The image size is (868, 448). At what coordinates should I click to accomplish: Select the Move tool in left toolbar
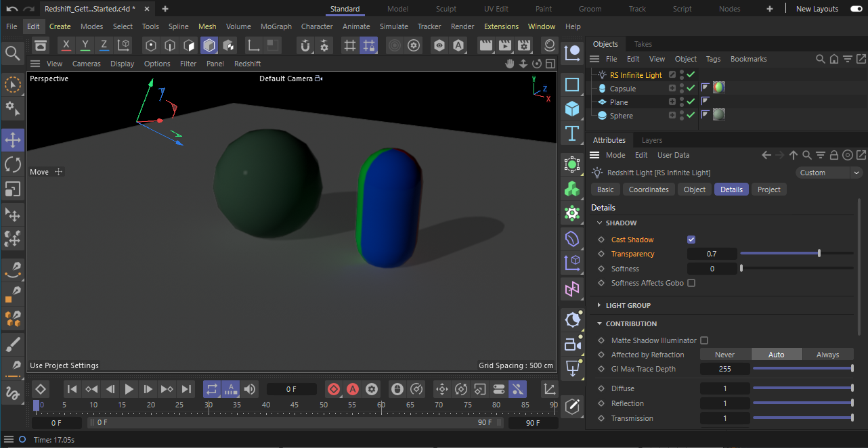pyautogui.click(x=13, y=140)
